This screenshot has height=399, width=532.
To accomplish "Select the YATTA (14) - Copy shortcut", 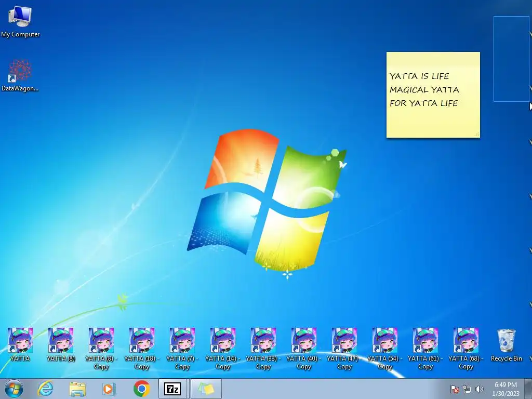I will pos(223,349).
